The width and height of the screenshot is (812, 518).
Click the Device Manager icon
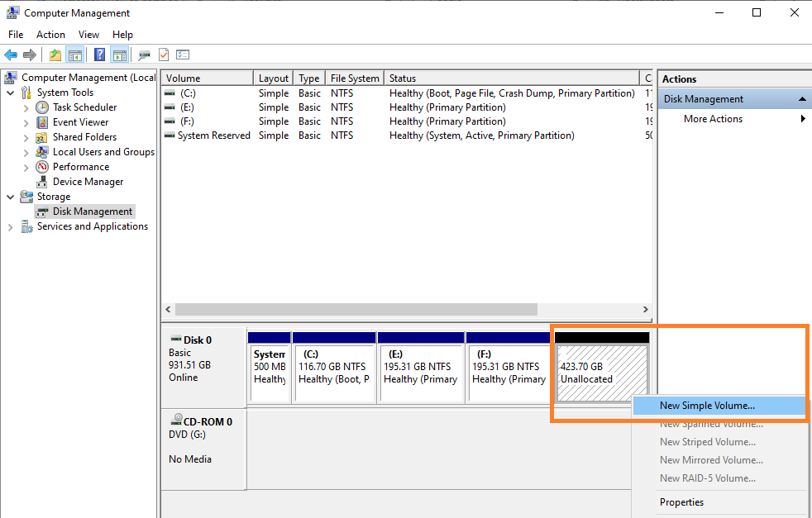(42, 182)
